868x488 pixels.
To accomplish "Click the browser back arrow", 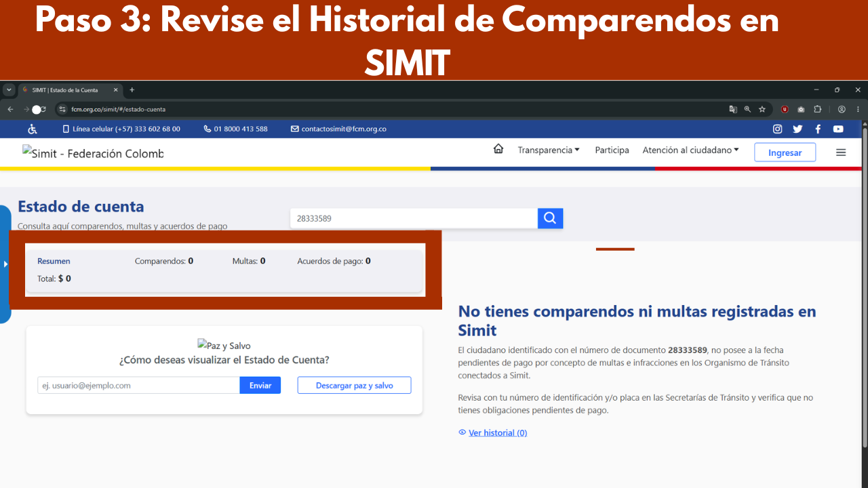I will tap(10, 109).
